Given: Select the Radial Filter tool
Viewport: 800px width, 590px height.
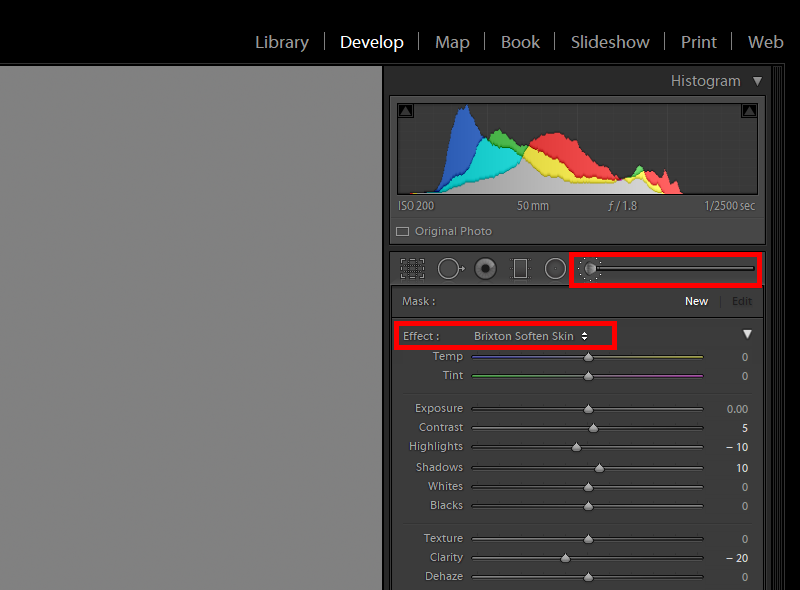Looking at the screenshot, I should [555, 269].
